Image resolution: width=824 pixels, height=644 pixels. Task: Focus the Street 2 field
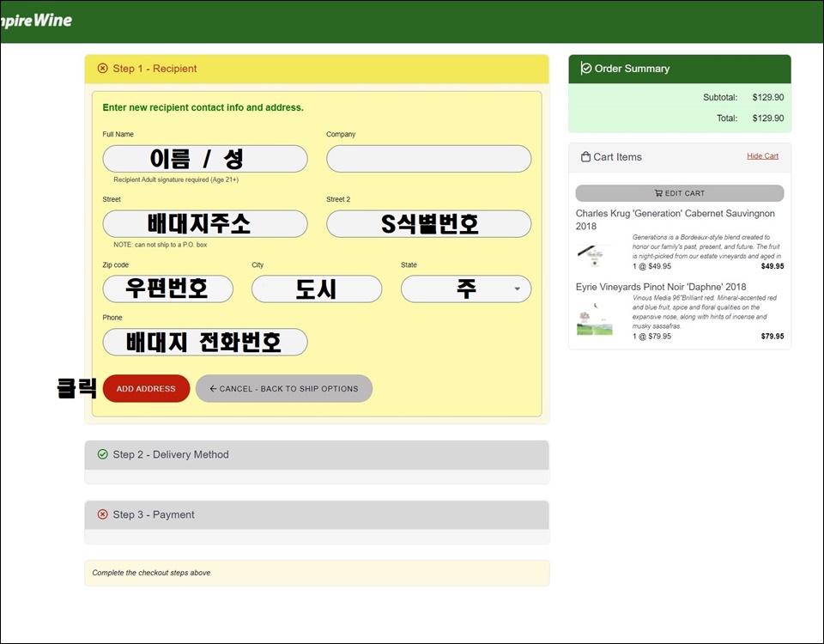pyautogui.click(x=429, y=224)
